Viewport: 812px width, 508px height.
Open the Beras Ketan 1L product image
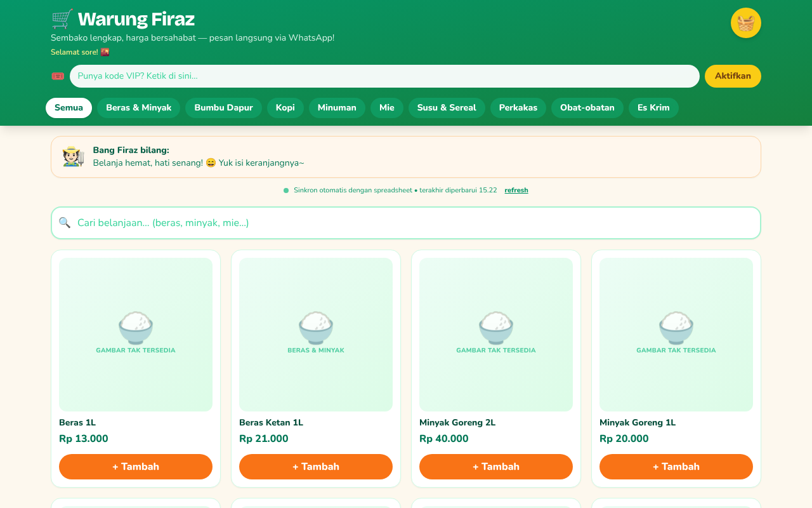[x=316, y=335]
